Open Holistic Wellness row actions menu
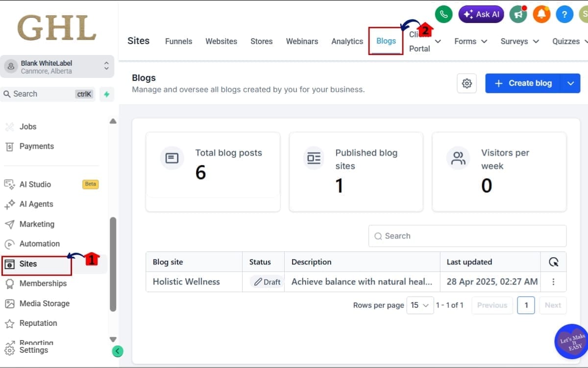588x368 pixels. point(554,282)
